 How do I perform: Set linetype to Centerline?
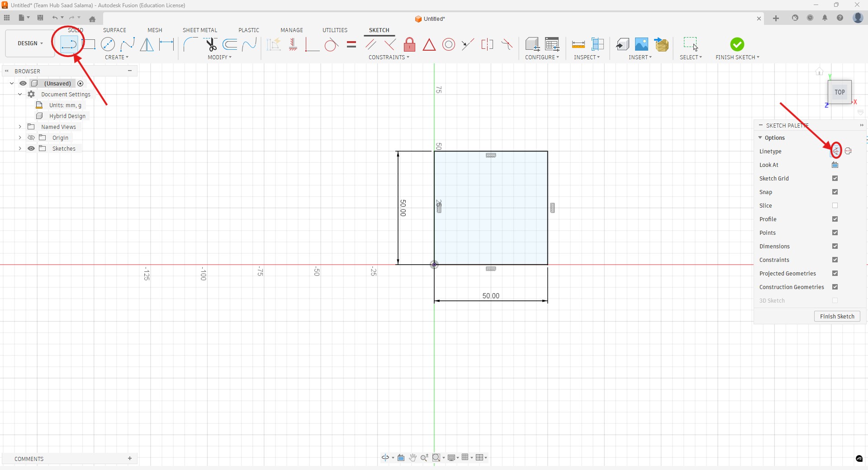(x=848, y=151)
